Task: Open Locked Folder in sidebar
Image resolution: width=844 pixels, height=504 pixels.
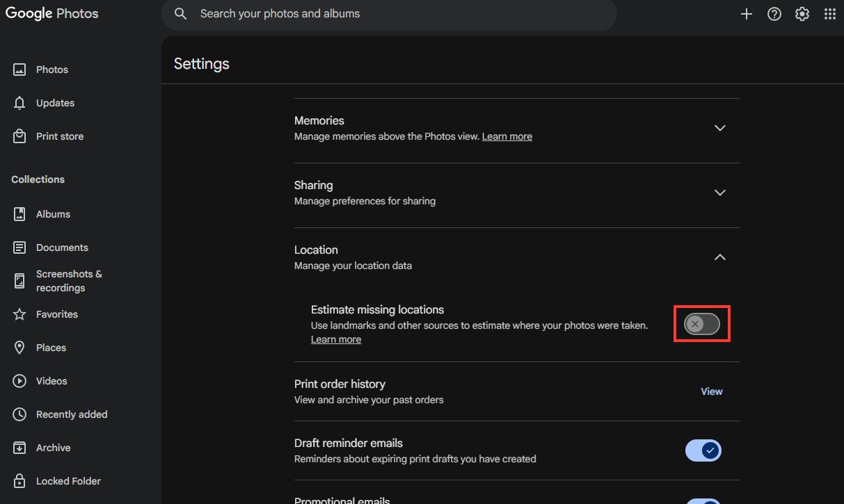Action: point(68,481)
